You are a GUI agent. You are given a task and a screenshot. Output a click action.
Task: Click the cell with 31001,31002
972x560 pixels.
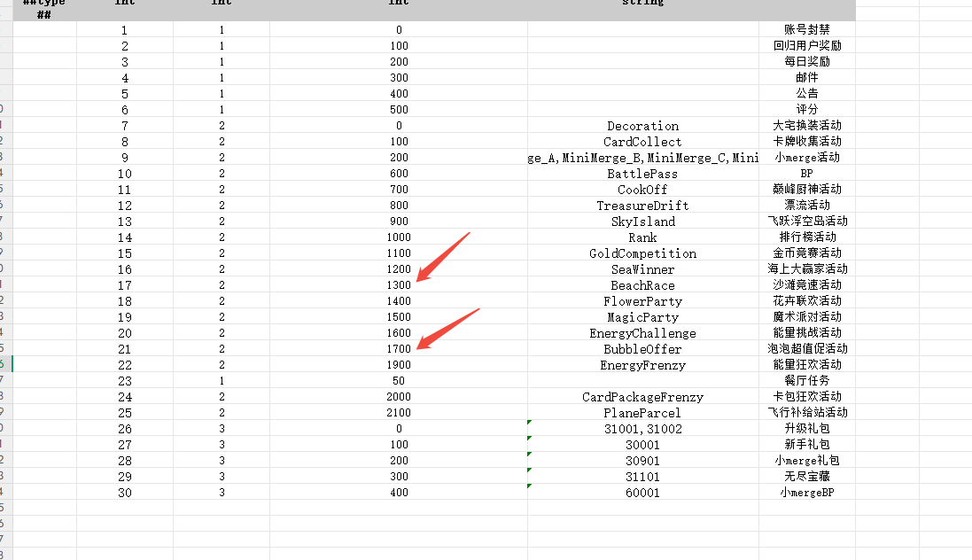point(642,429)
